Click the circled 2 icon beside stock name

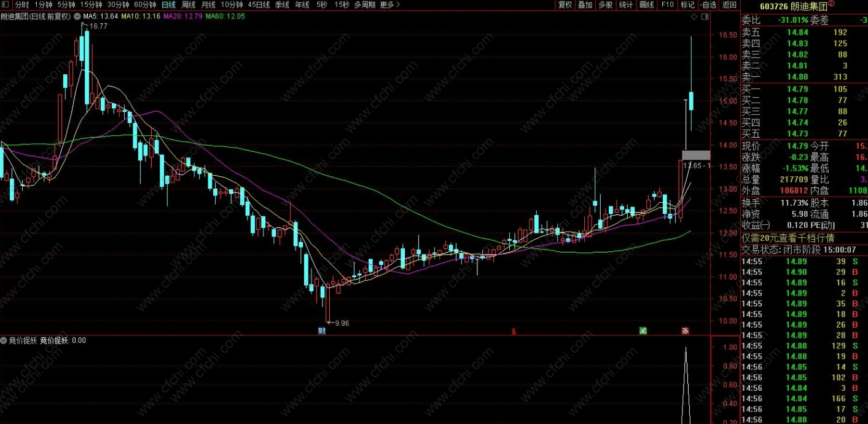click(x=832, y=4)
